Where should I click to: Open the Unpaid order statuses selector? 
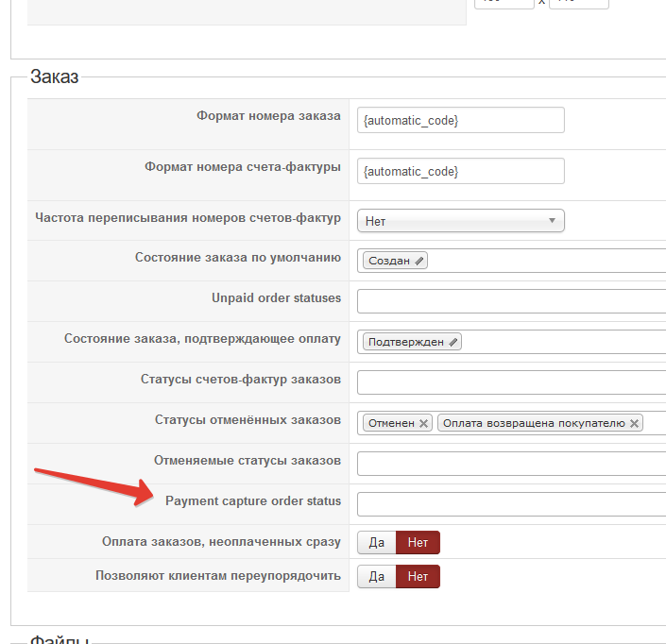tap(511, 301)
